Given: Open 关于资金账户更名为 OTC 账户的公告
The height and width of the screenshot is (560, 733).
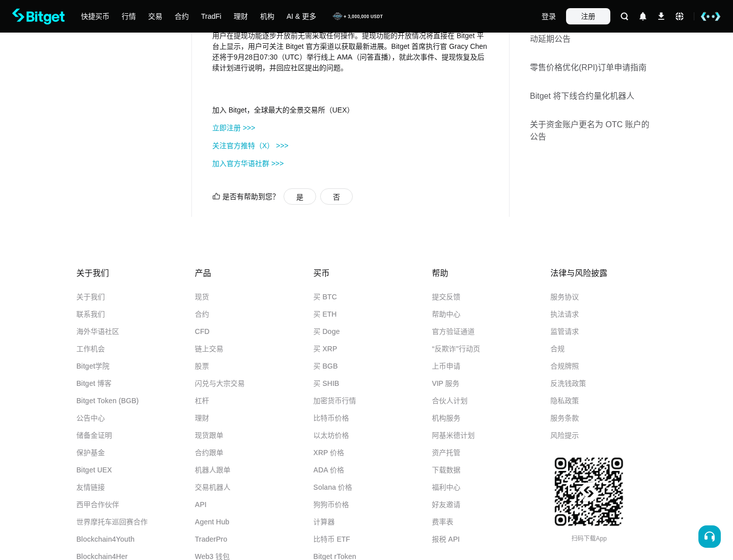Looking at the screenshot, I should 589,130.
